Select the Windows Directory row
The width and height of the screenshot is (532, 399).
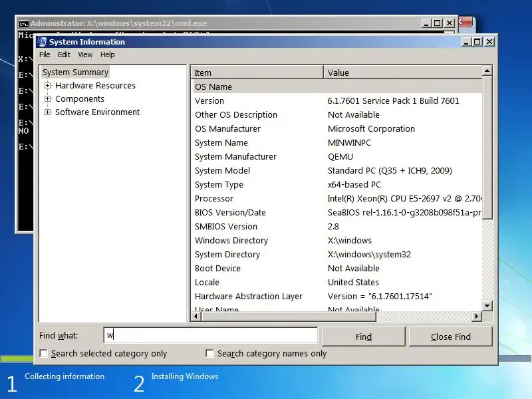point(337,240)
